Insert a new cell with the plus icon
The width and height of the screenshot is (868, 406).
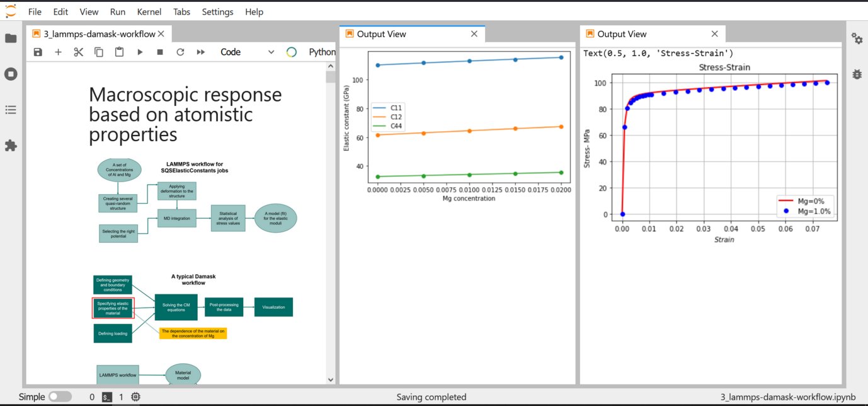point(58,52)
